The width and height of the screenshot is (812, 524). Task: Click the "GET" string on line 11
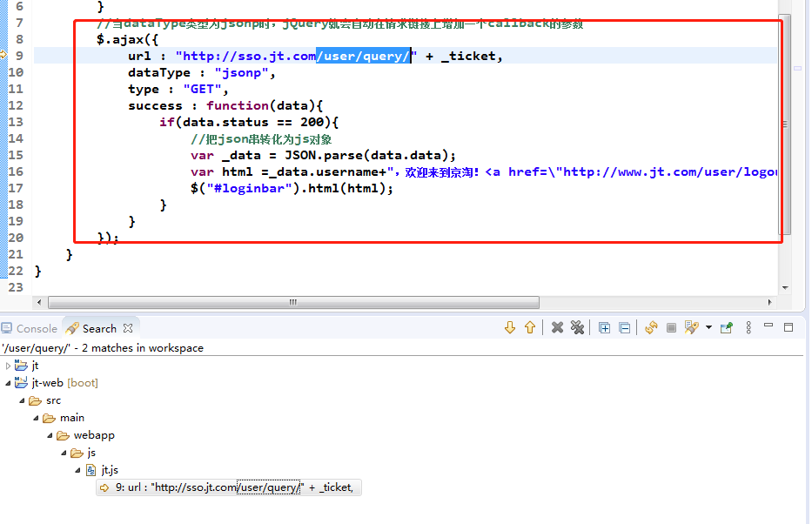click(x=203, y=89)
